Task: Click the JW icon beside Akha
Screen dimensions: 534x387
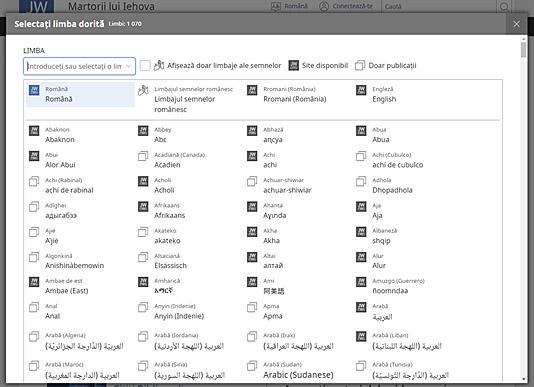Action: tap(252, 232)
